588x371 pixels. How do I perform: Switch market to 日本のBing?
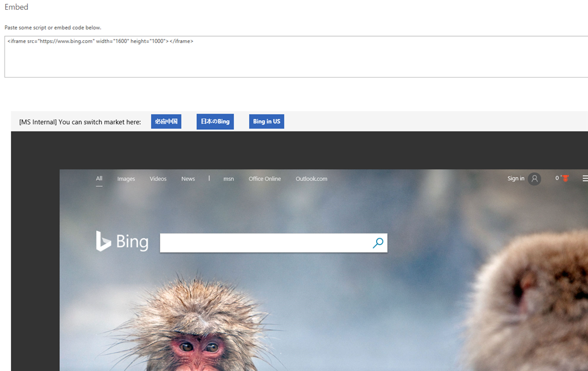[x=215, y=122]
